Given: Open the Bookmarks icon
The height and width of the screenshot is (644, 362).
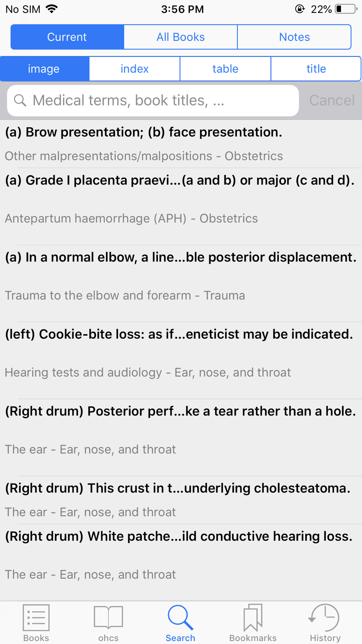Looking at the screenshot, I should (x=253, y=618).
